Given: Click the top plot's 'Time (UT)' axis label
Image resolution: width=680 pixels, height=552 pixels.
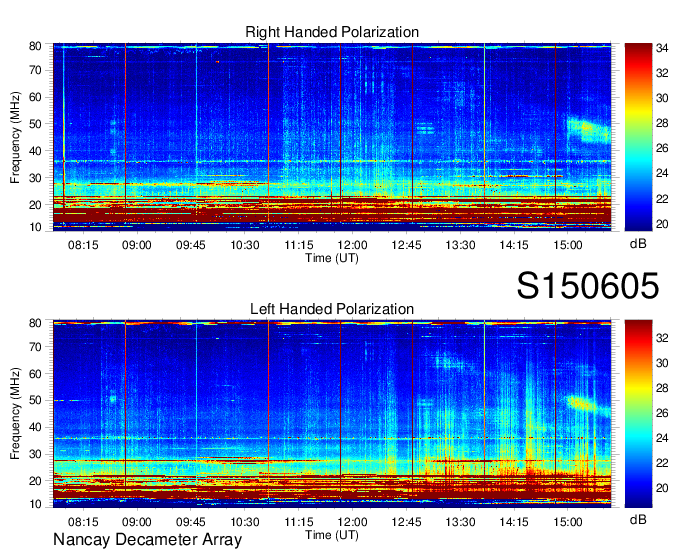Looking at the screenshot, I should 332,258.
